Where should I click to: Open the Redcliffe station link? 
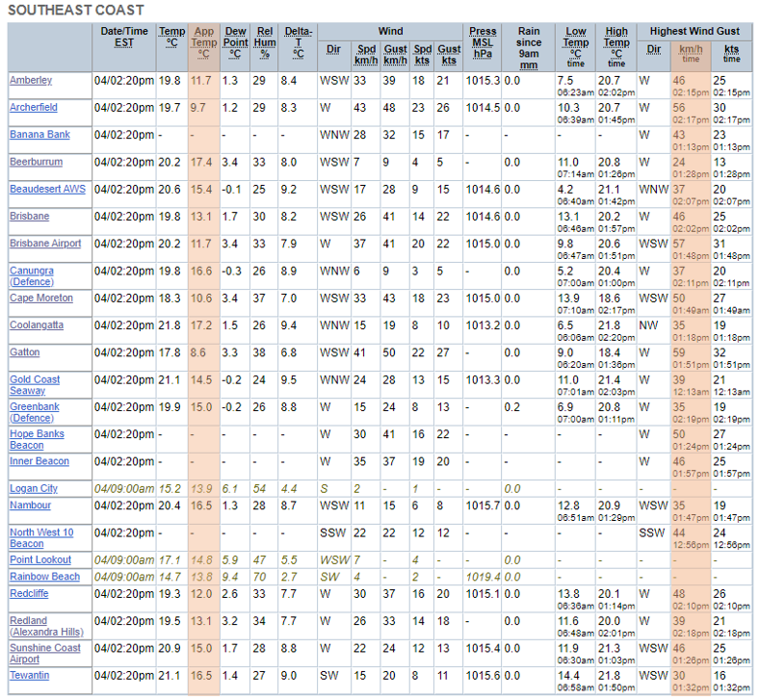coord(29,593)
